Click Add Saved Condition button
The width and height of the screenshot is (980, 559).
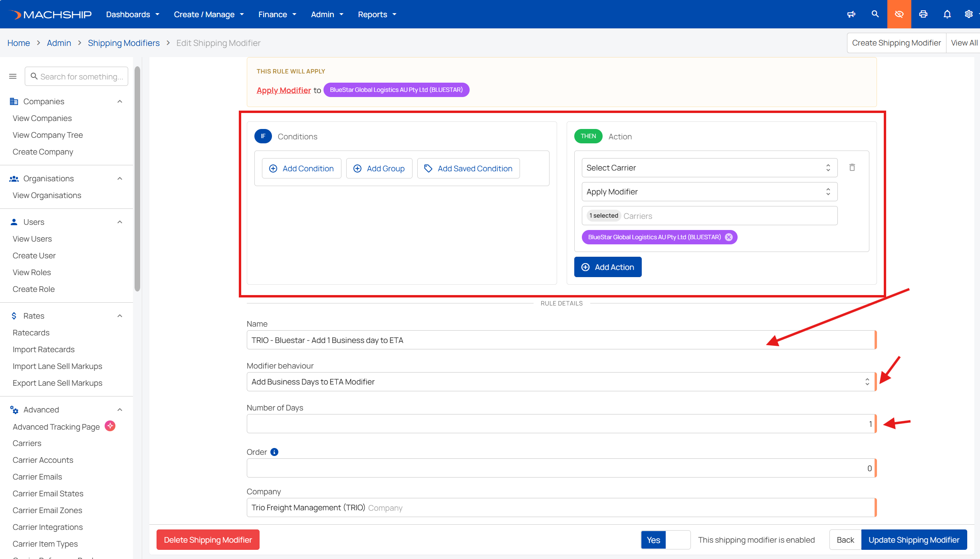point(468,168)
